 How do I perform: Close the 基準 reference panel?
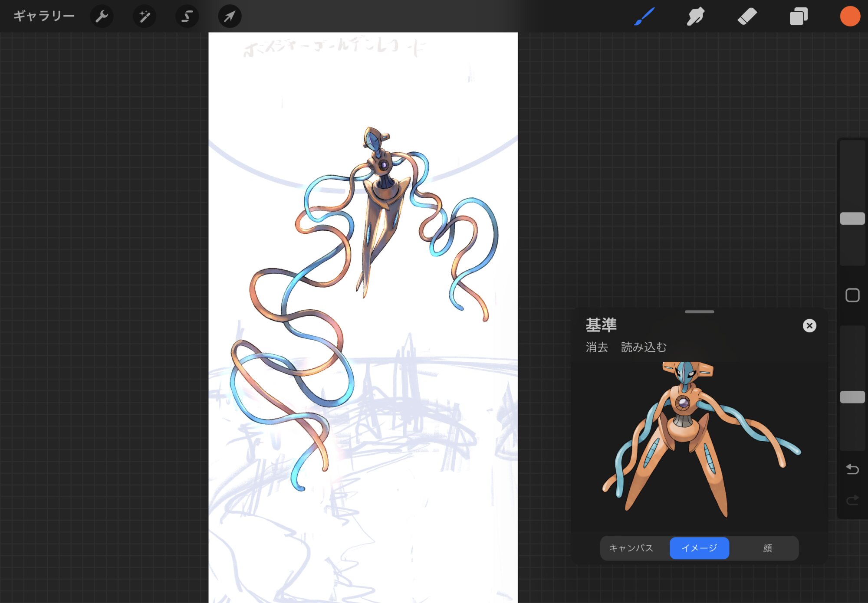tap(809, 326)
